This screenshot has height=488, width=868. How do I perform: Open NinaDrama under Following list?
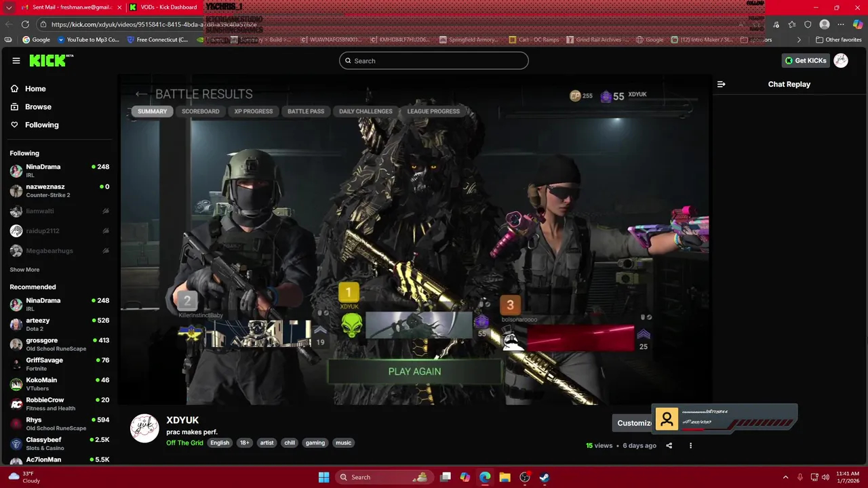[60, 171]
